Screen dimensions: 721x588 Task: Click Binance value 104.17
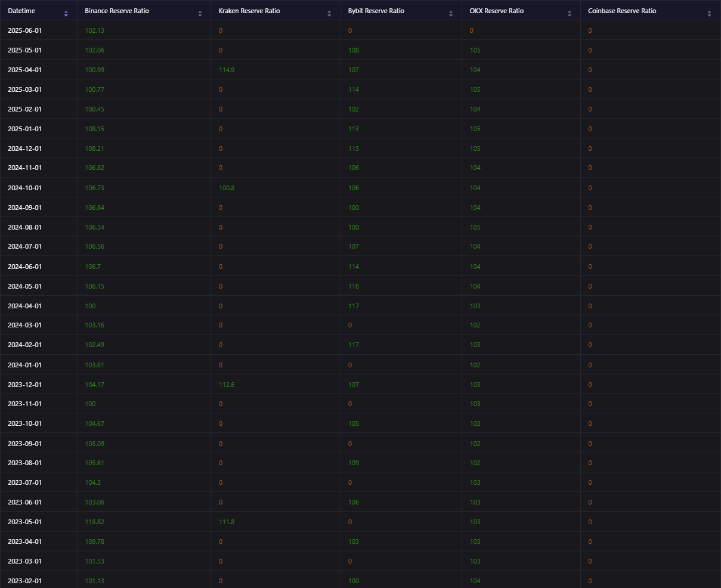point(94,385)
